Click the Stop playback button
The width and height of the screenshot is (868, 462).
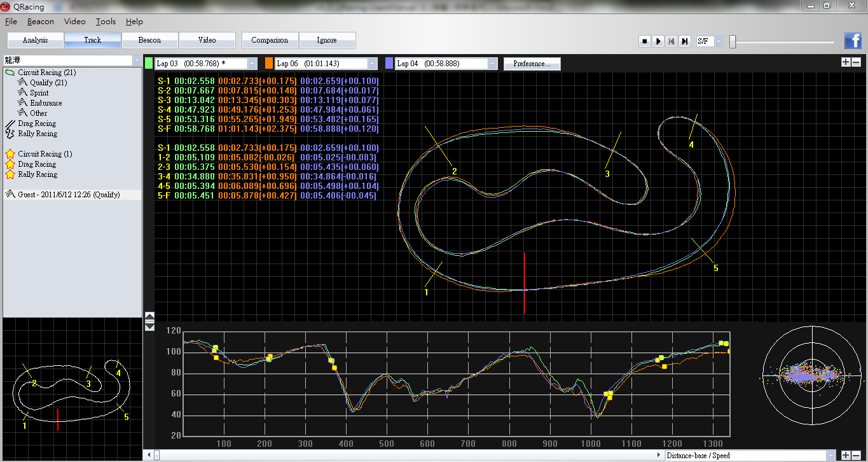pos(645,41)
